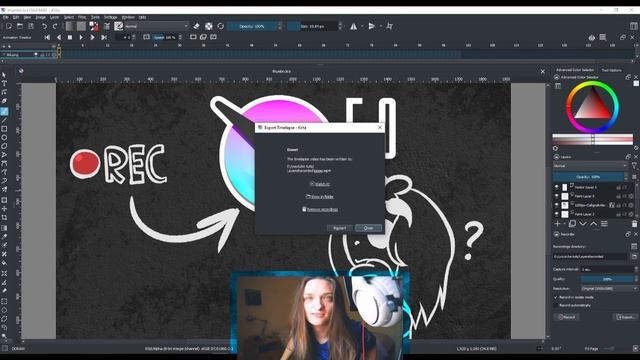The image size is (640, 360).
Task: Open the brush preset chooser icon
Action: [x=118, y=26]
